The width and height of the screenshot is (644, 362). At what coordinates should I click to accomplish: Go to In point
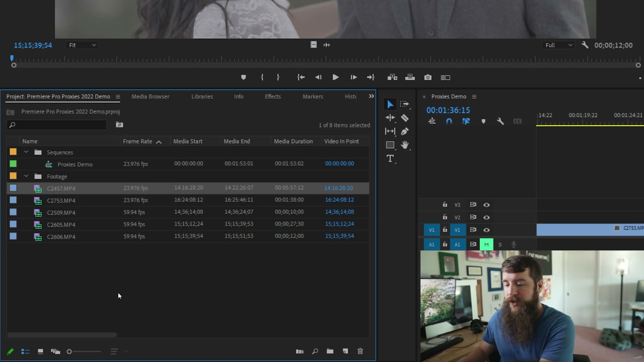(301, 77)
